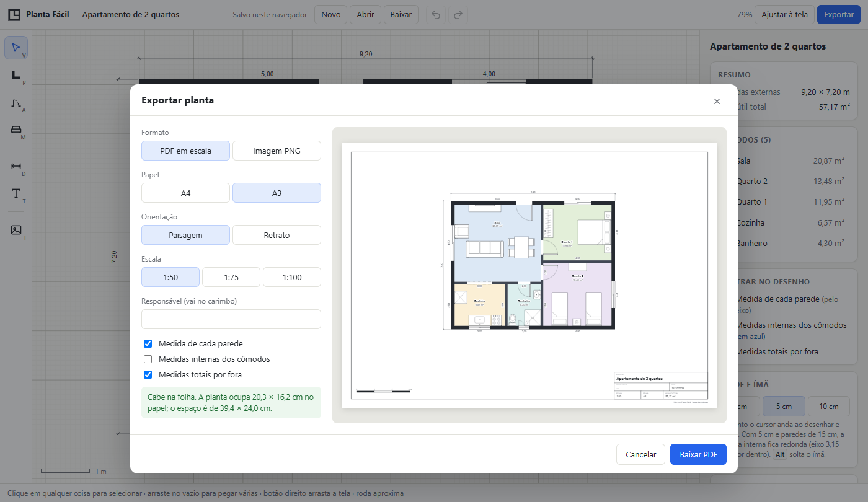Select the 1:100 scale option

coord(292,277)
